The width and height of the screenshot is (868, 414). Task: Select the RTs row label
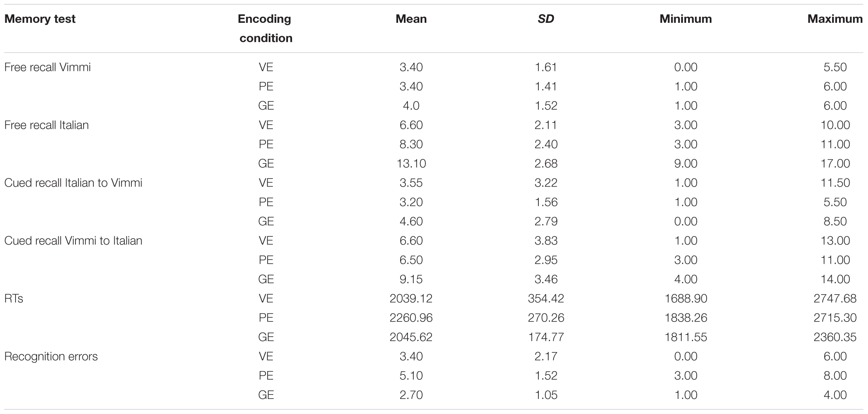pos(14,299)
